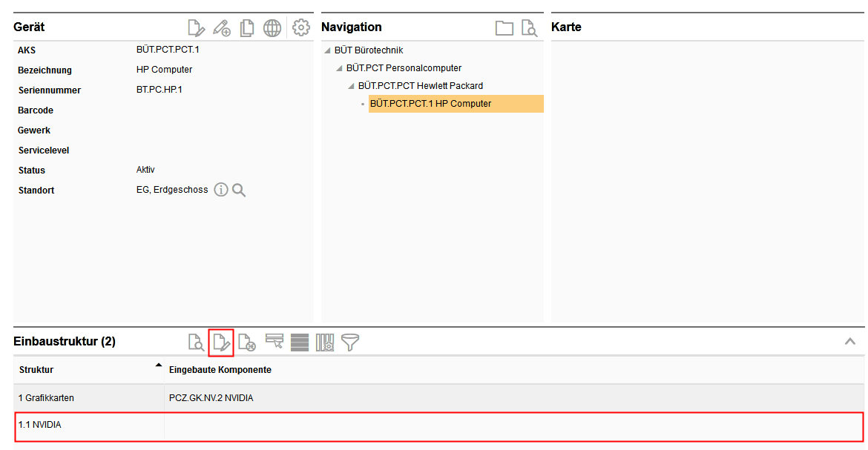Click the info icon next to Standort

(221, 191)
